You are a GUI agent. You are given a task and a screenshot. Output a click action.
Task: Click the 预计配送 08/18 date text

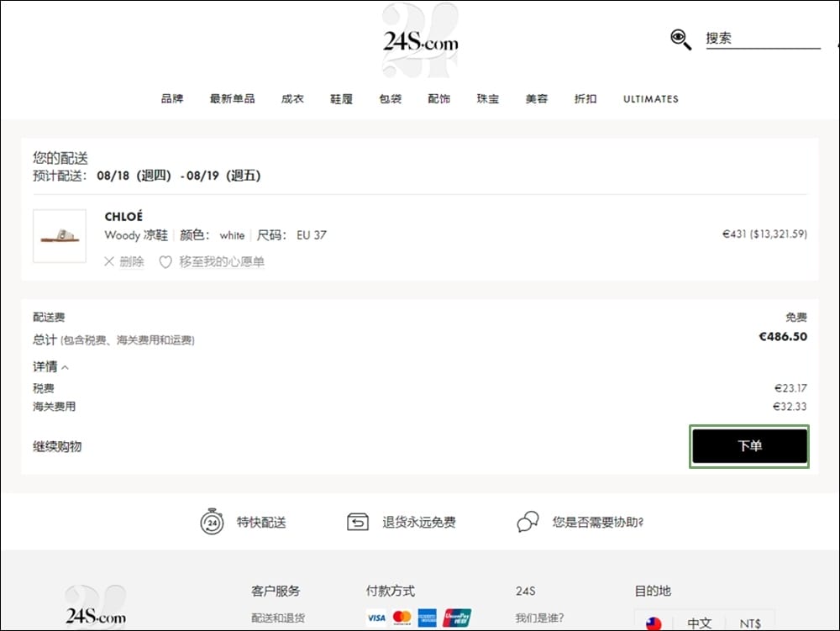(x=147, y=176)
